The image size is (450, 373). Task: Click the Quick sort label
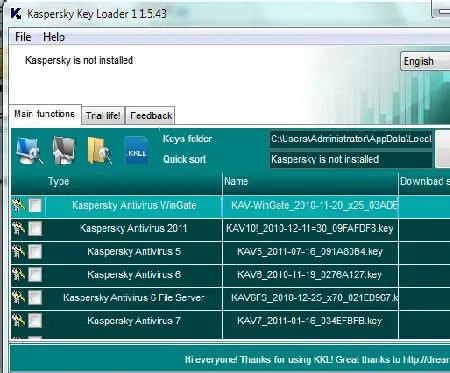point(184,159)
